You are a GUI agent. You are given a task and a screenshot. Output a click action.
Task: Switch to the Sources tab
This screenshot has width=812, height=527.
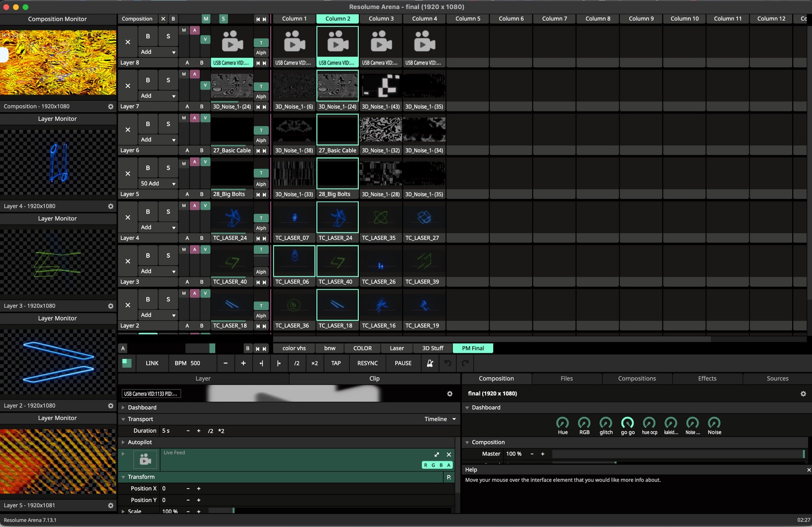777,379
